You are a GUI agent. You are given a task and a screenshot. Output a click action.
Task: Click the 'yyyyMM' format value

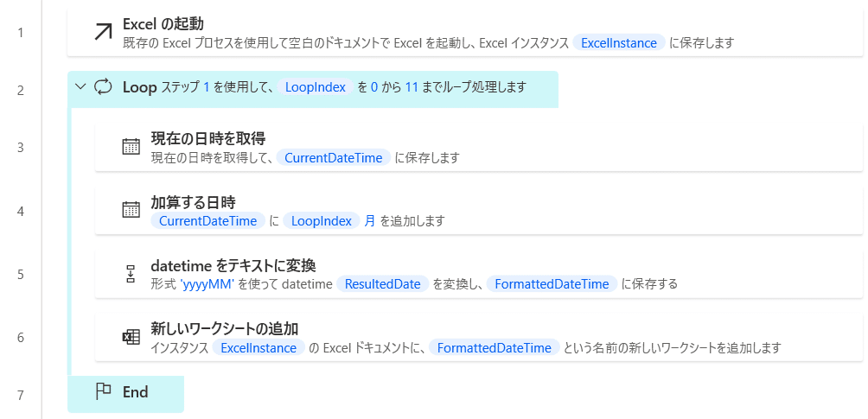[207, 284]
